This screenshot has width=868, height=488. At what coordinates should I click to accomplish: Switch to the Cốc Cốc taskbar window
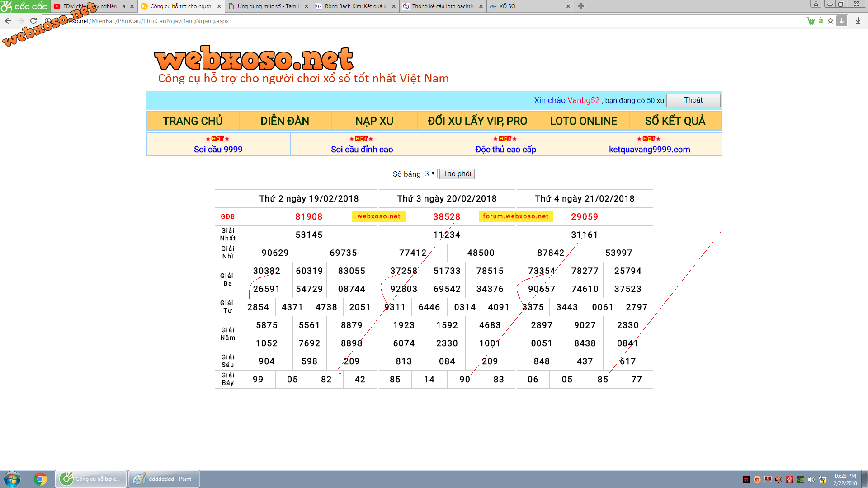click(91, 479)
